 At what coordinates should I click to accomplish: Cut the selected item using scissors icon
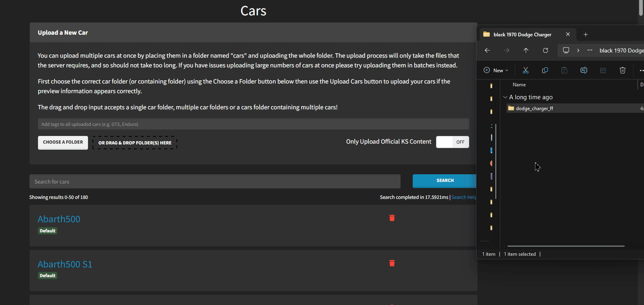click(525, 70)
